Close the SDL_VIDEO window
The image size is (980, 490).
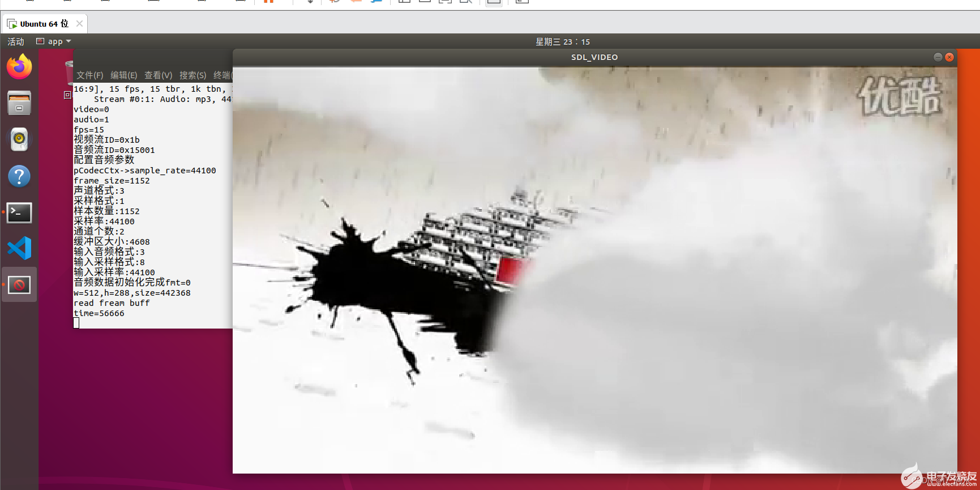[x=949, y=57]
